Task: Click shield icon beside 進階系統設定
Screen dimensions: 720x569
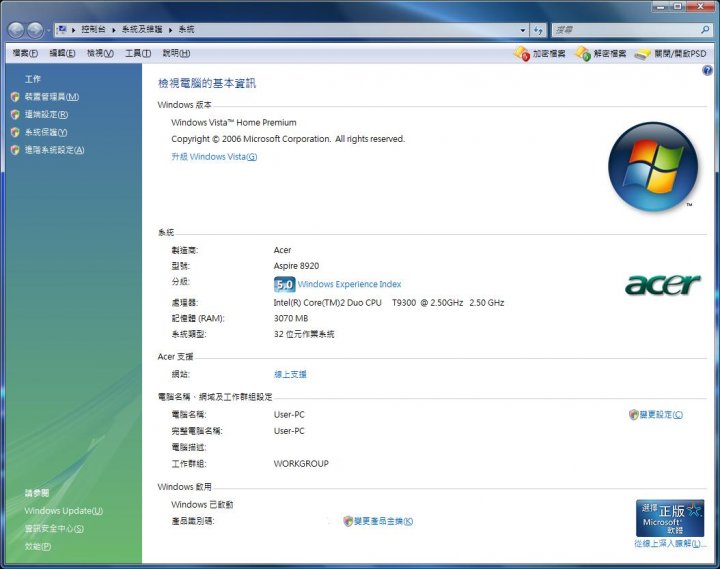Action: (x=15, y=150)
